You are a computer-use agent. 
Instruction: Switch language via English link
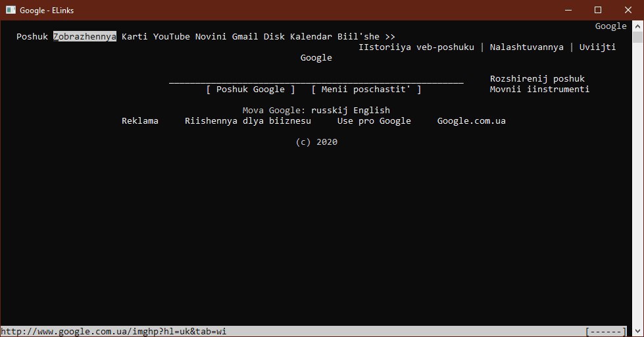pyautogui.click(x=372, y=110)
